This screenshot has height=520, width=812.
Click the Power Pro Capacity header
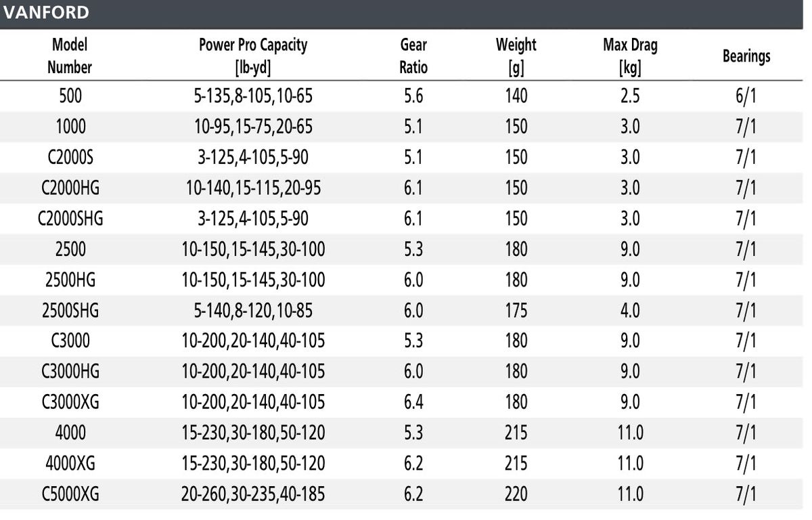253,56
